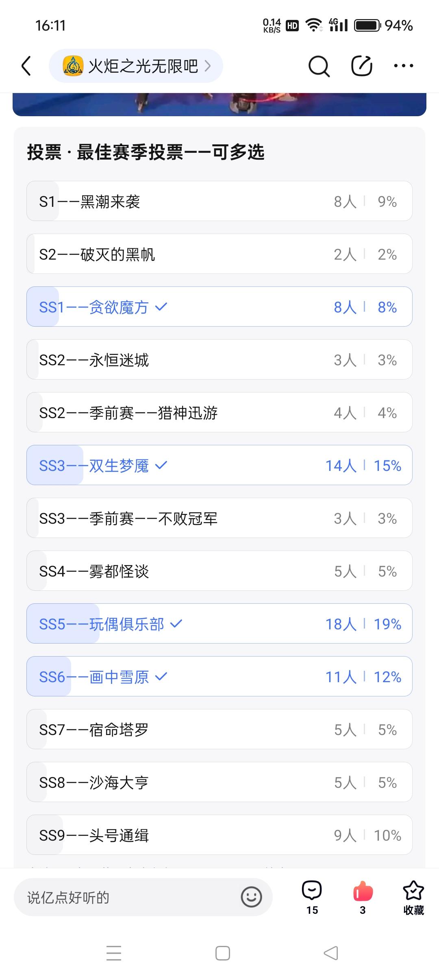Tap the 火炬之光无限吧 forum avatar icon

[73, 66]
